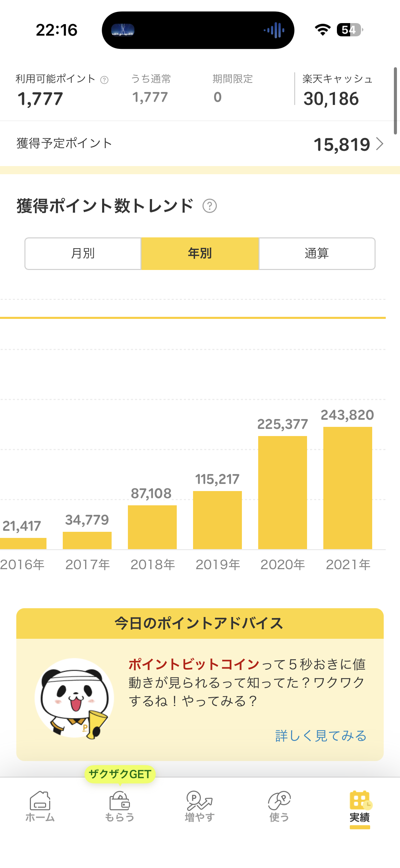Tap the clock showing 22:16

coord(57,30)
